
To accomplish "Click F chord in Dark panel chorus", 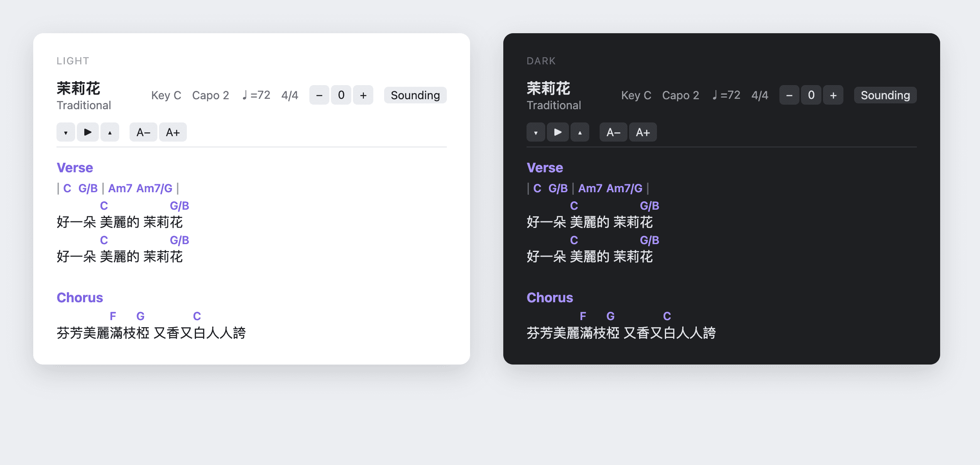I will [583, 316].
